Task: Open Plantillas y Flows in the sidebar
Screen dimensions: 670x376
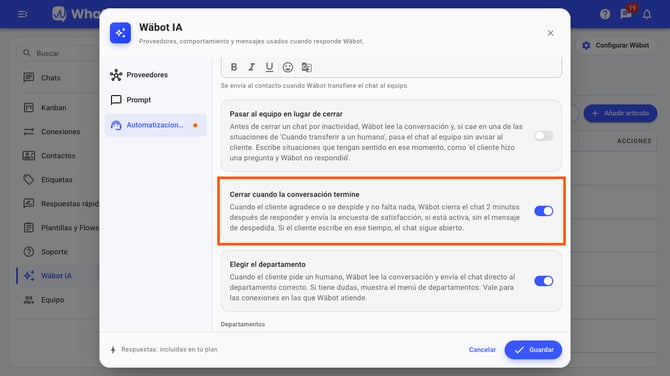Action: [58, 228]
